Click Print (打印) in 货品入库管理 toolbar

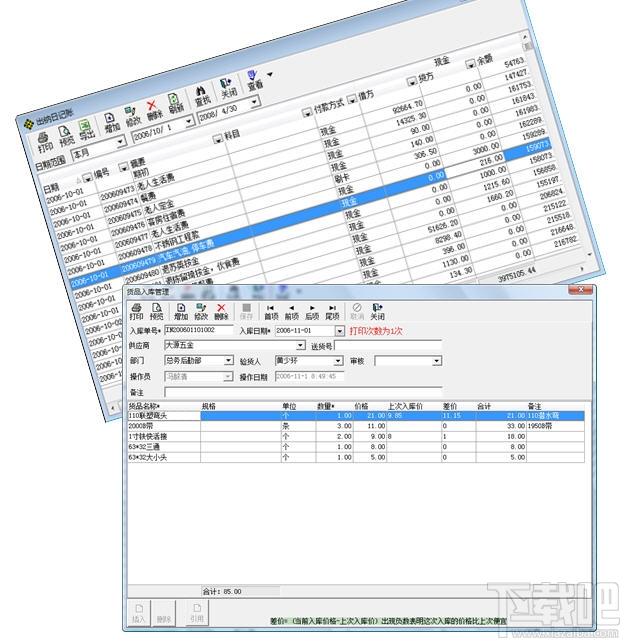[x=136, y=312]
